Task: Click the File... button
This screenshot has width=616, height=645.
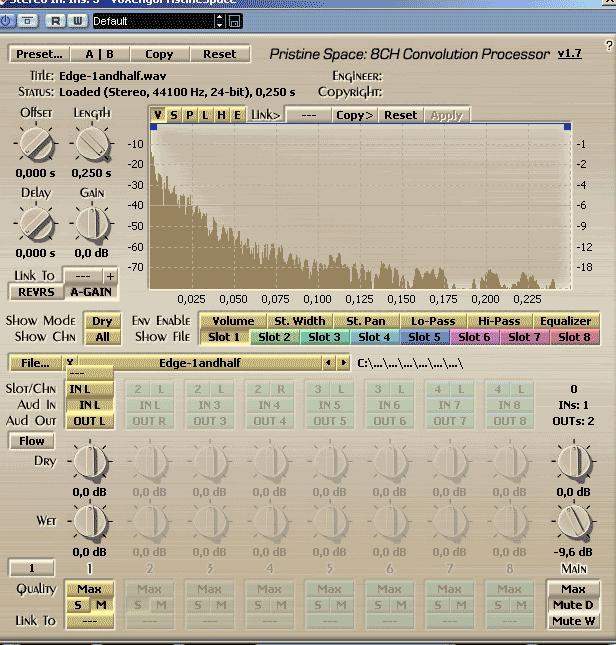Action: [x=35, y=363]
